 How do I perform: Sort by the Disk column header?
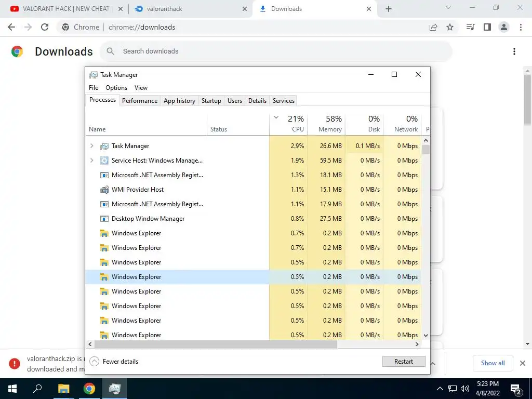point(364,124)
